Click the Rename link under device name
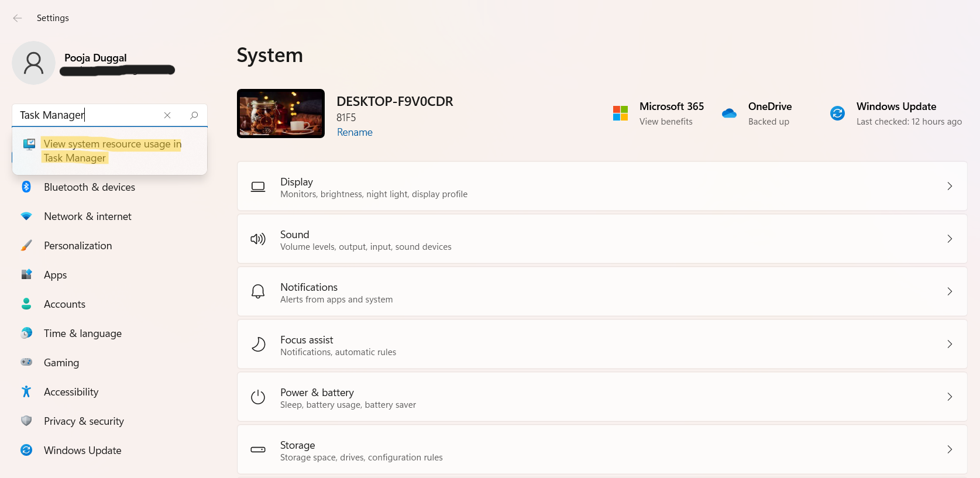The width and height of the screenshot is (980, 478). (355, 132)
